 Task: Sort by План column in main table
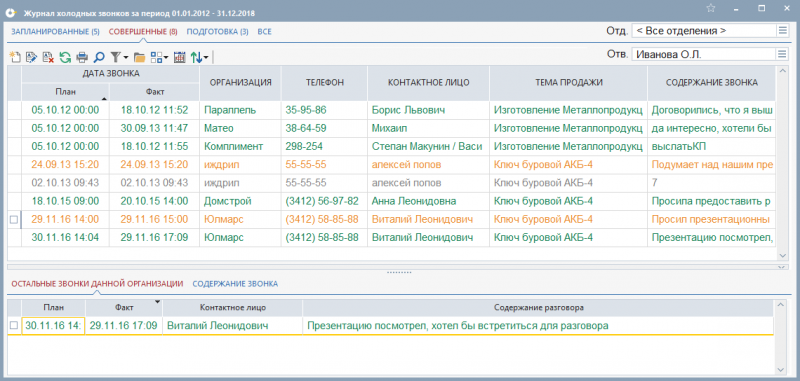tap(65, 92)
